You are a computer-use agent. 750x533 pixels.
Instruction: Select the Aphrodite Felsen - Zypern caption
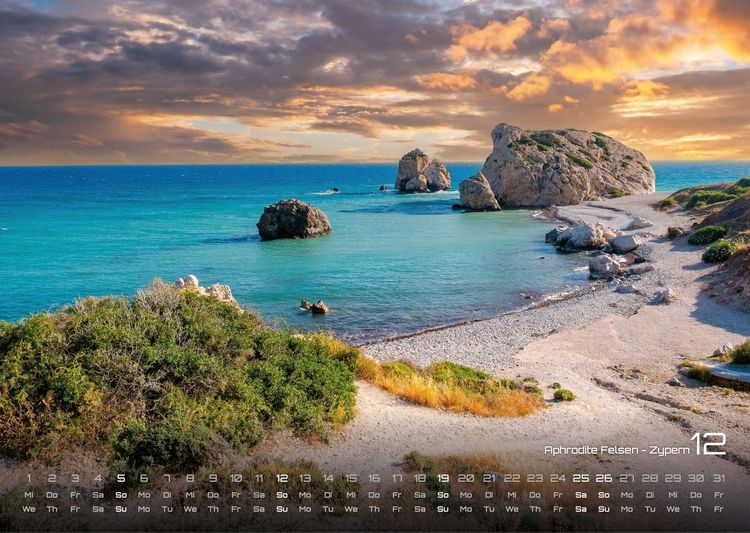pos(617,450)
